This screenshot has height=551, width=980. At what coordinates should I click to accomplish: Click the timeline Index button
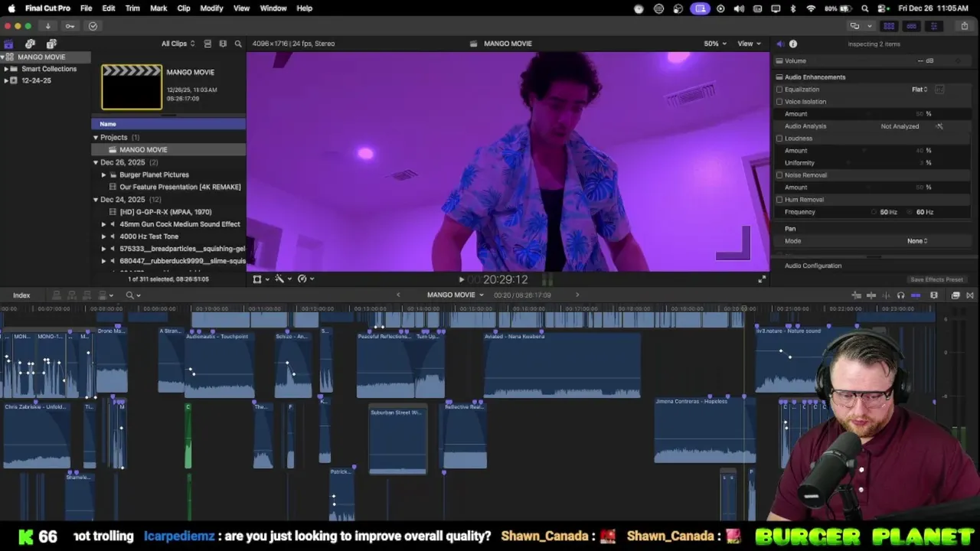(21, 295)
